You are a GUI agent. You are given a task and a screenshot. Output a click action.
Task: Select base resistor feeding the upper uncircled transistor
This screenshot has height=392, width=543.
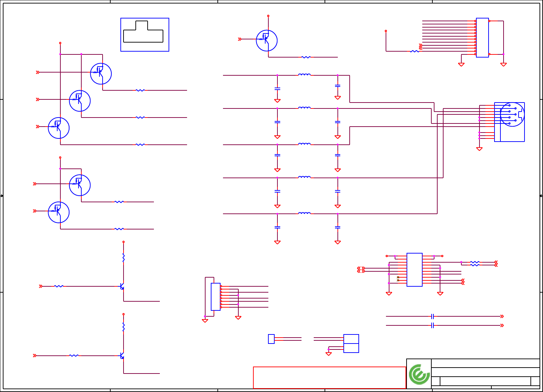(59, 286)
